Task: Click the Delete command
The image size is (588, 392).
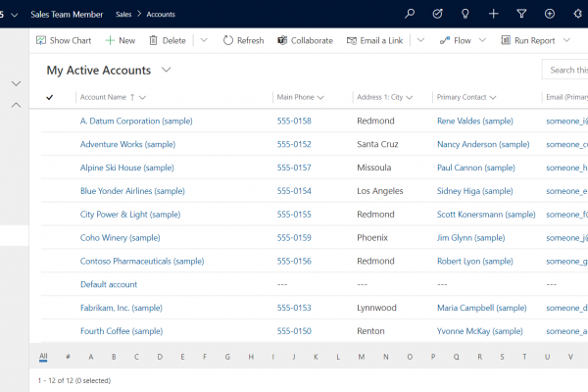Action: point(168,40)
